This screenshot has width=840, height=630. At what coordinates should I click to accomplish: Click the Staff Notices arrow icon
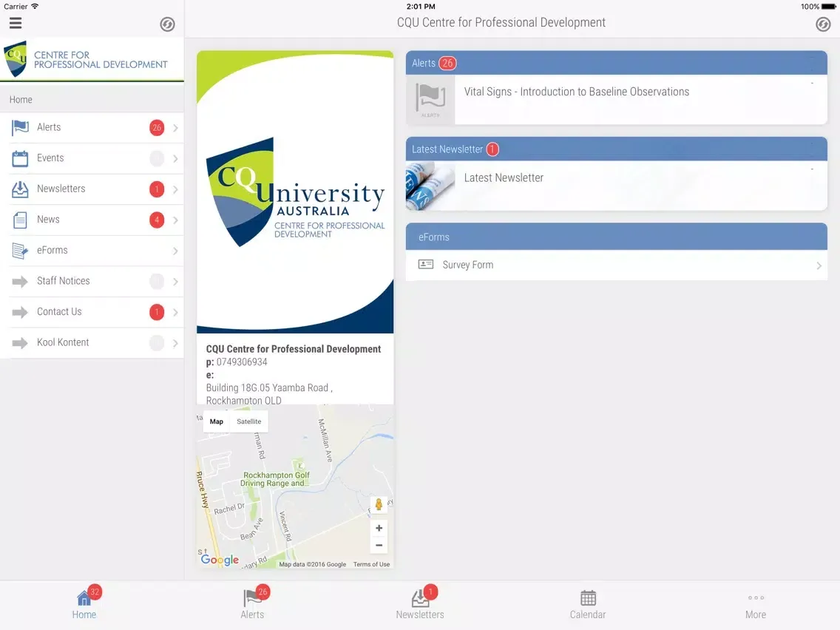point(20,282)
